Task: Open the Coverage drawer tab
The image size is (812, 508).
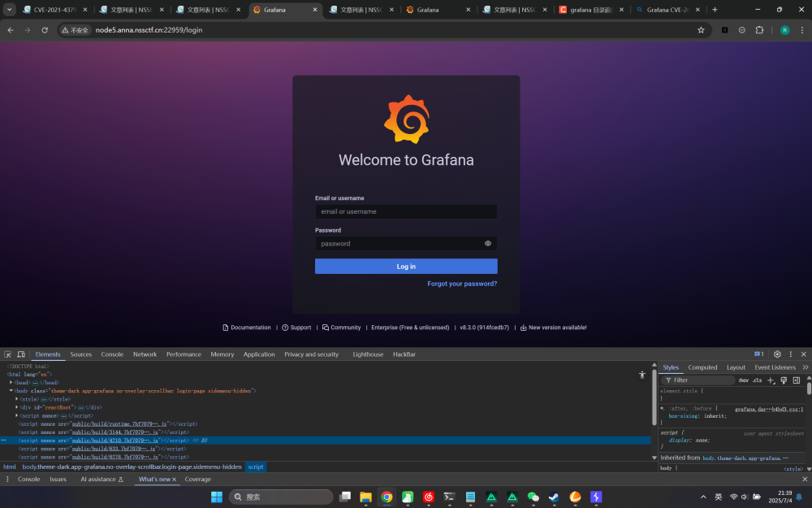Action: pyautogui.click(x=198, y=480)
